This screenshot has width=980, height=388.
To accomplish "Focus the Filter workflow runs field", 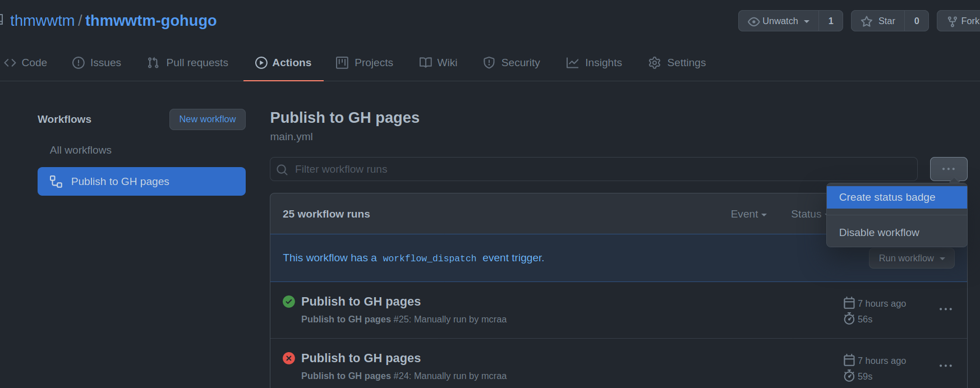I will point(593,169).
